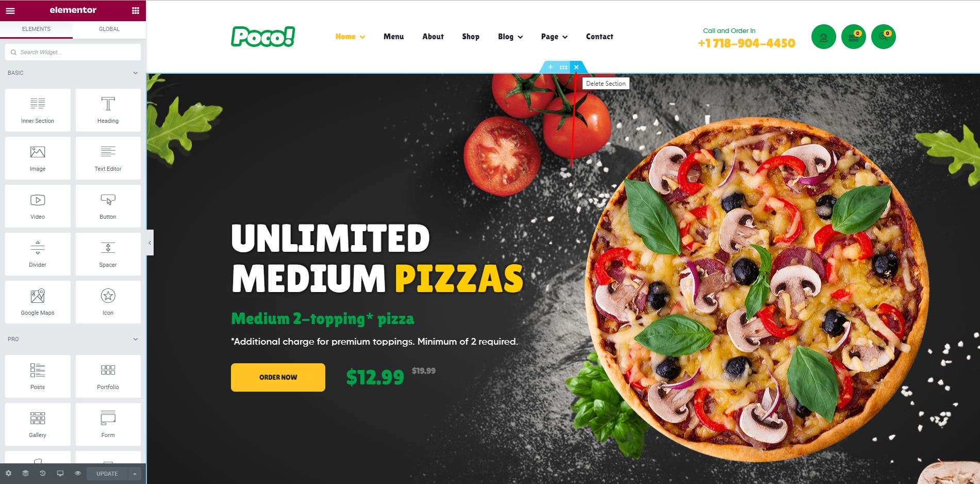Click the add section plus icon
The image size is (980, 484).
(551, 67)
